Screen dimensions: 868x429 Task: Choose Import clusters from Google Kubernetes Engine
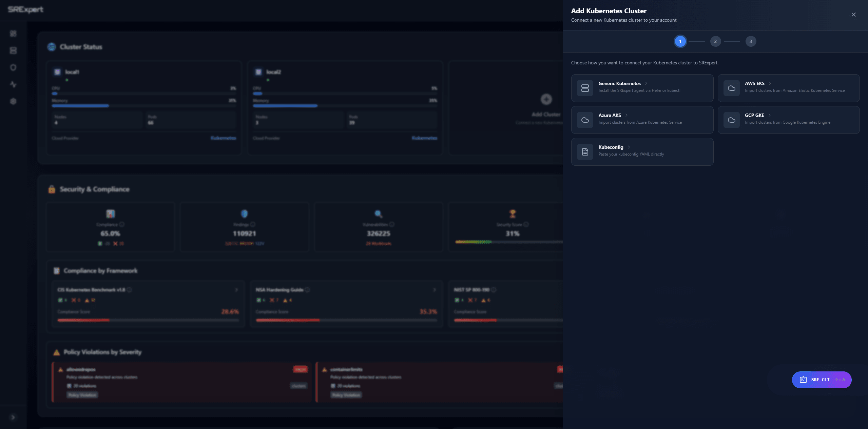click(x=787, y=122)
